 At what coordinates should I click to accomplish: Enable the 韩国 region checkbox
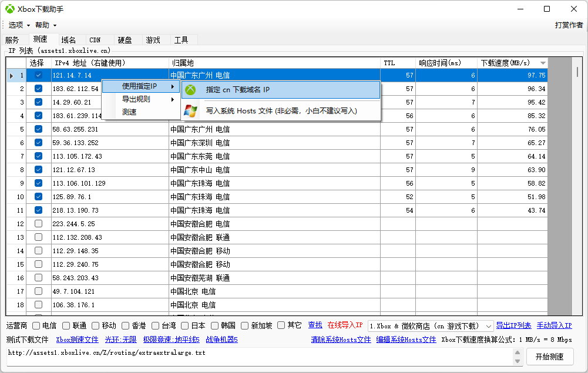click(x=214, y=325)
